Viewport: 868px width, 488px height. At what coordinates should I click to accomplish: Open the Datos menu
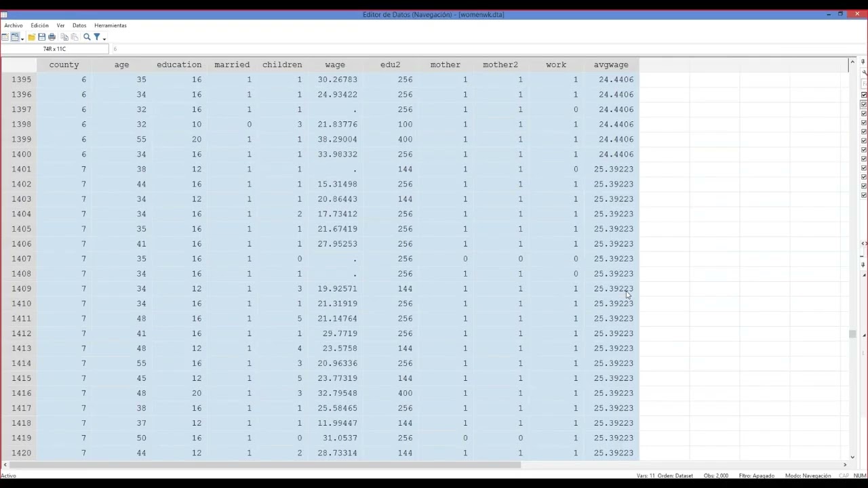79,25
